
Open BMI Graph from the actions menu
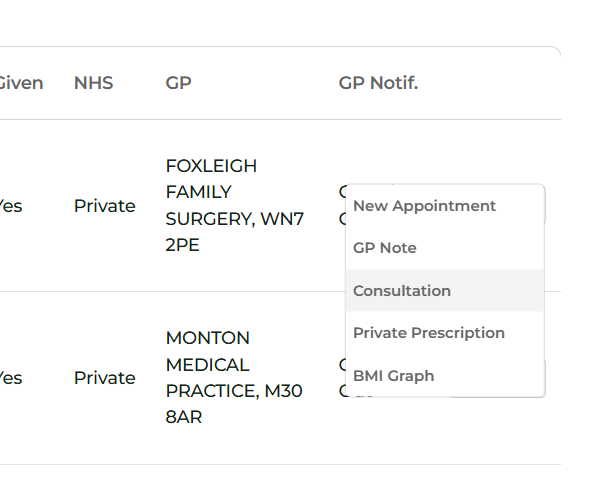click(394, 376)
